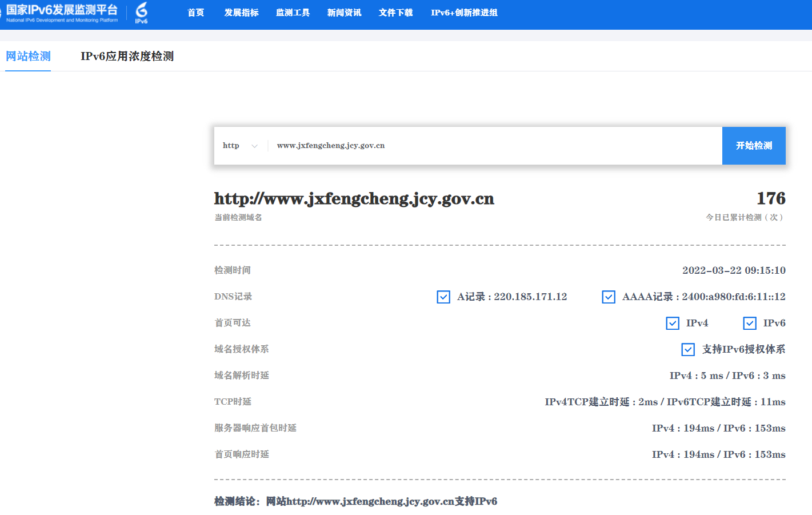Click the daily count 176
The width and height of the screenshot is (812, 515).
tap(771, 198)
